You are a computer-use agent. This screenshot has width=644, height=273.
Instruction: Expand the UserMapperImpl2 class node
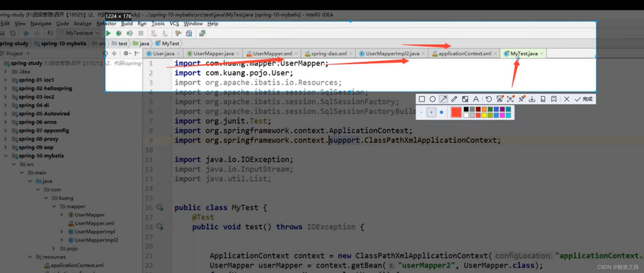click(62, 240)
